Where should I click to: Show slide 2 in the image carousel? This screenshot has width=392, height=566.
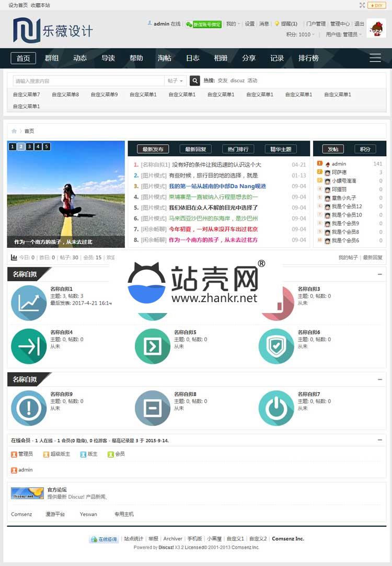[x=21, y=146]
